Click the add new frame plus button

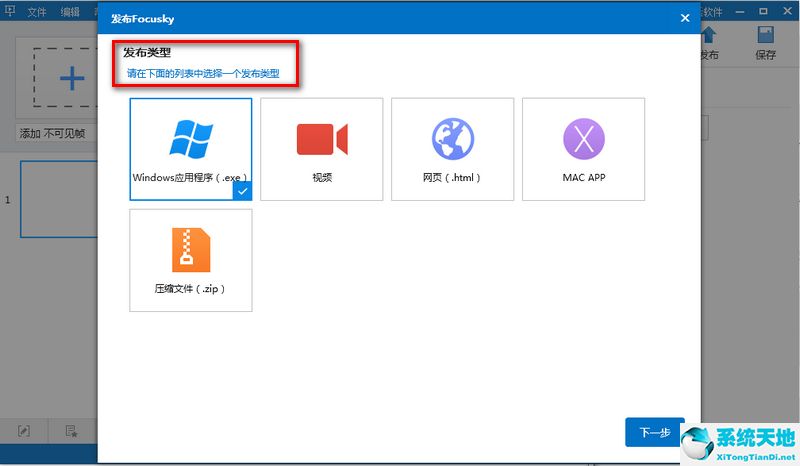(70, 80)
